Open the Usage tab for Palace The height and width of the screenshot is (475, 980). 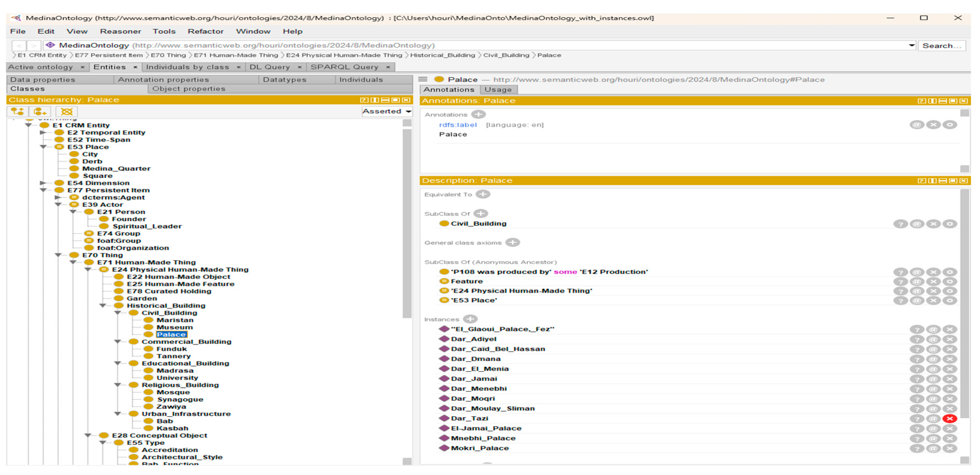498,90
